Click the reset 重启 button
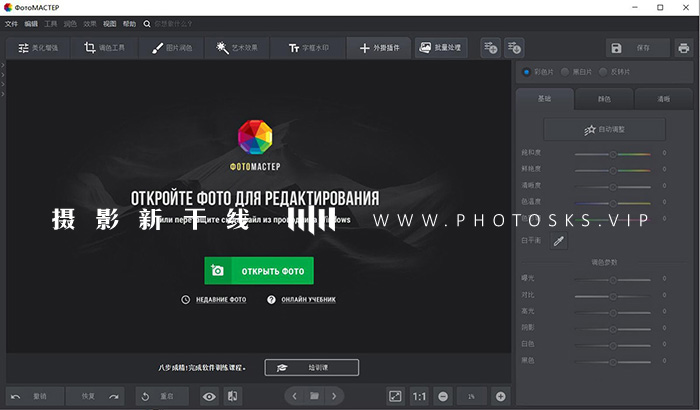The width and height of the screenshot is (700, 410). pos(162,396)
